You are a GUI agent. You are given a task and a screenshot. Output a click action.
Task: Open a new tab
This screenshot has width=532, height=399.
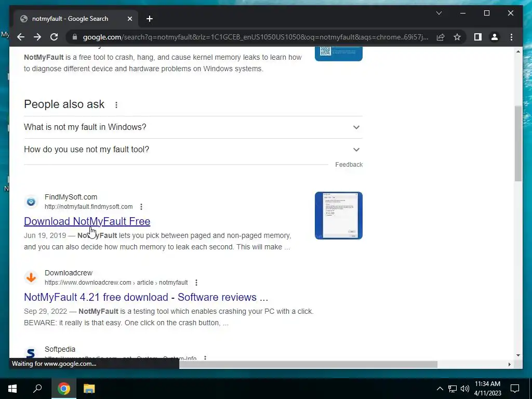point(150,19)
